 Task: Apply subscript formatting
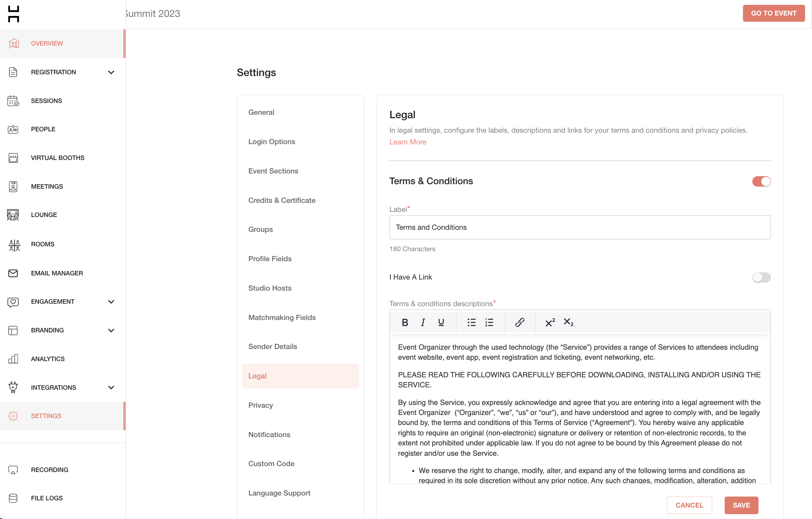click(568, 322)
